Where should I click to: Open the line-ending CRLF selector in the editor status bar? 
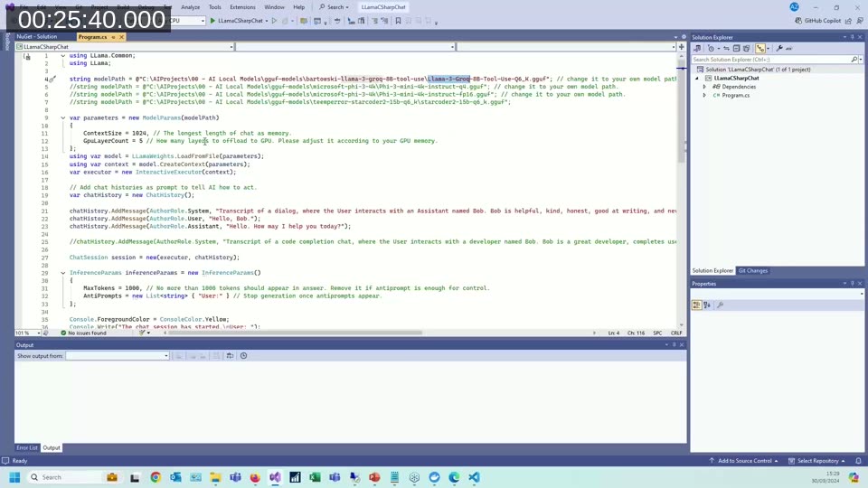tap(676, 333)
